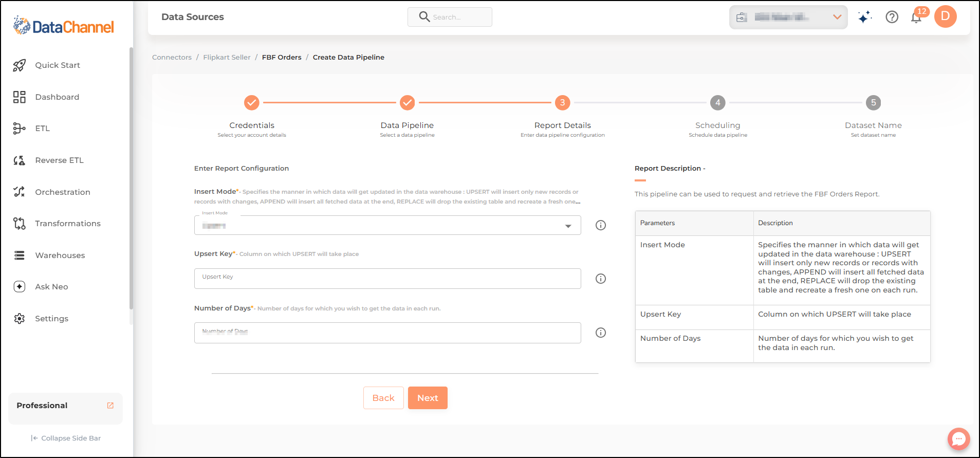Click the Back button
This screenshot has height=458, width=980.
[x=383, y=398]
